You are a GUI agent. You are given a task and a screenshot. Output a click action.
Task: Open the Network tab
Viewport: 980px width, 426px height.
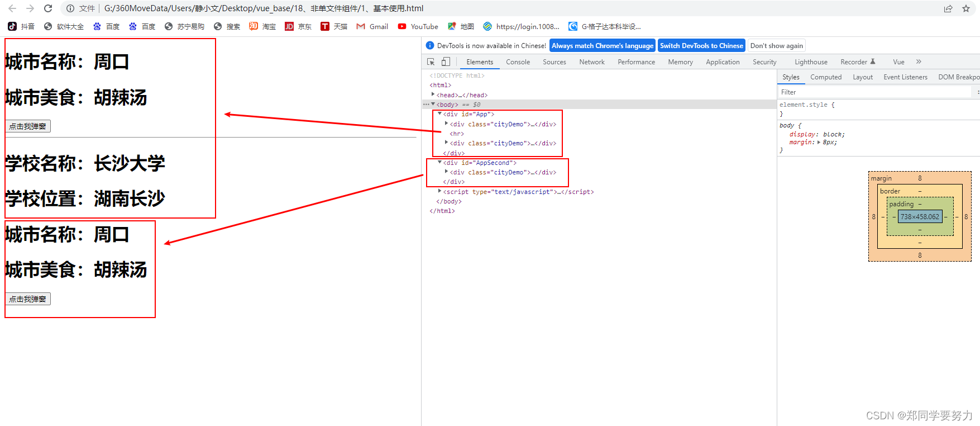[x=592, y=62]
